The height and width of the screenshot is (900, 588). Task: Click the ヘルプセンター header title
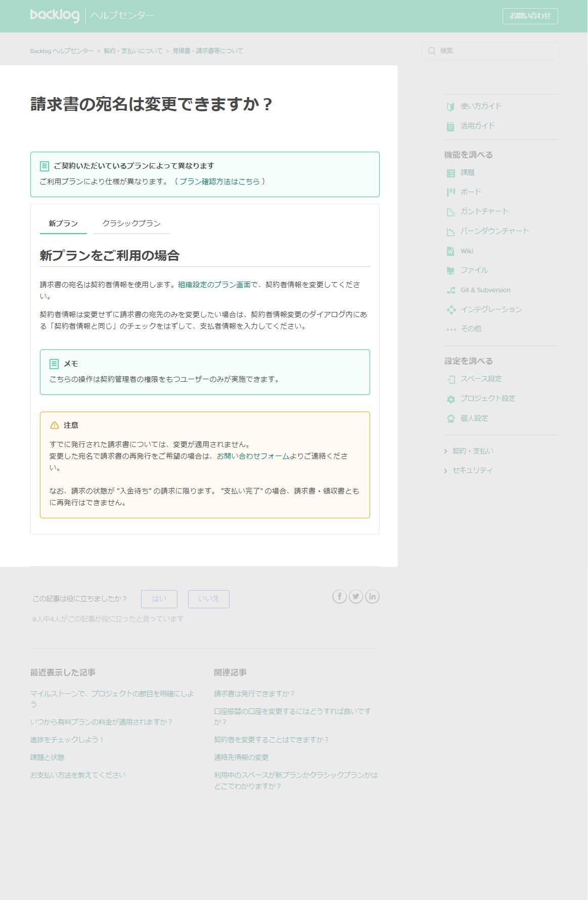122,16
